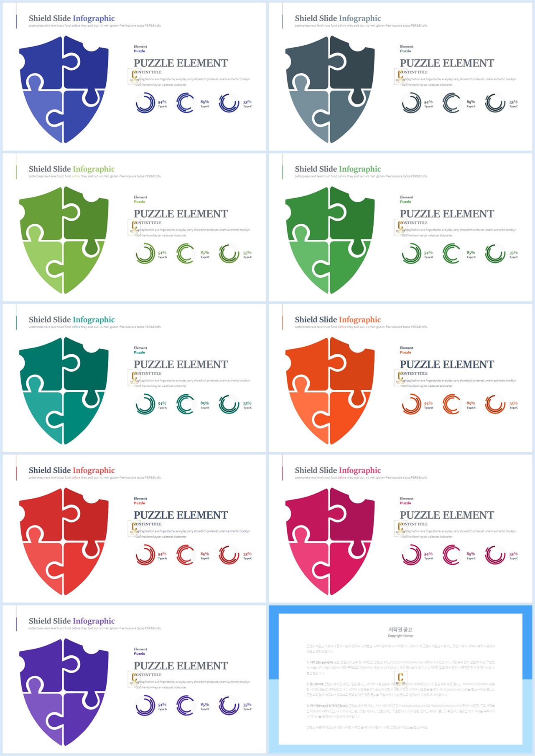Click the Shield Slide Infographic title on purple slide
Screen dimensions: 535x756
click(71, 621)
